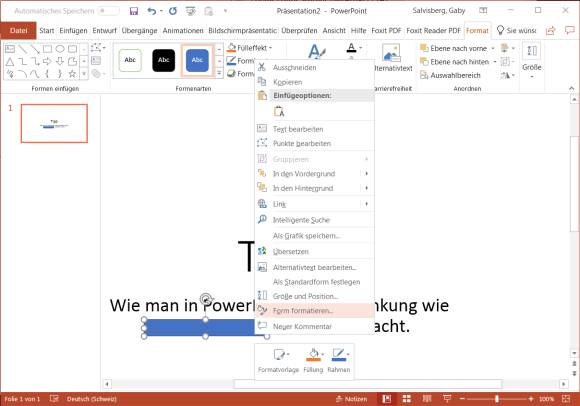Click the Füllung fill icon in mini toolbar
The width and height of the screenshot is (580, 406).
tap(313, 355)
